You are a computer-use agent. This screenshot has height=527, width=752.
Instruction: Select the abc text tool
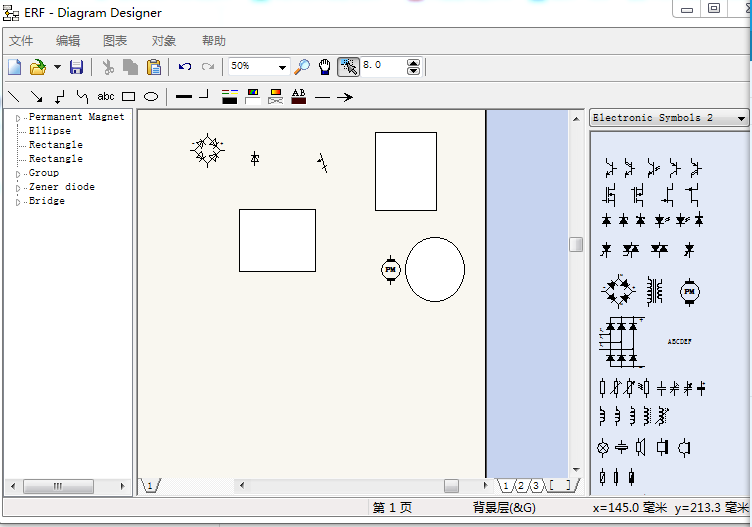(x=106, y=97)
